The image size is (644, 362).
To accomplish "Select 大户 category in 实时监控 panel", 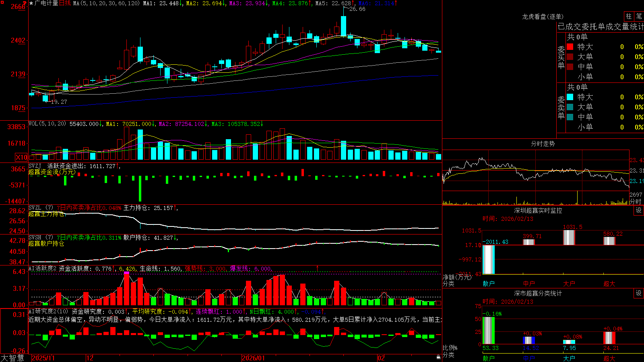I will [569, 284].
